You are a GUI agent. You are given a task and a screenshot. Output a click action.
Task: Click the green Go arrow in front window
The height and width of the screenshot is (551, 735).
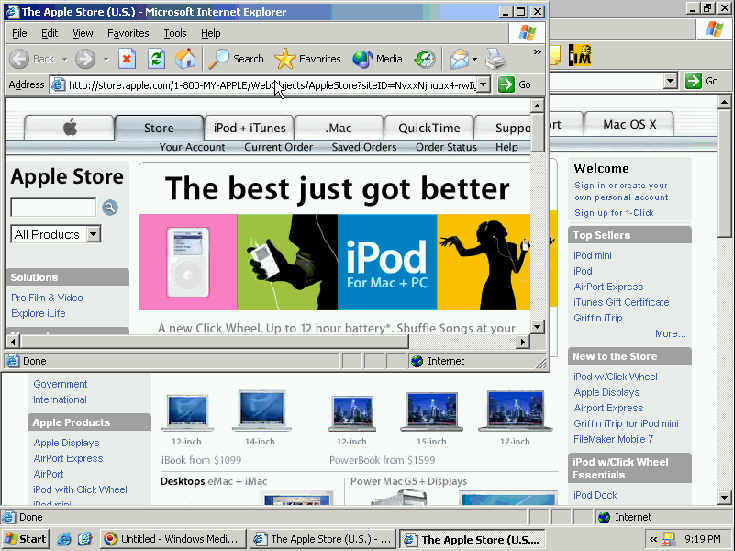point(506,84)
